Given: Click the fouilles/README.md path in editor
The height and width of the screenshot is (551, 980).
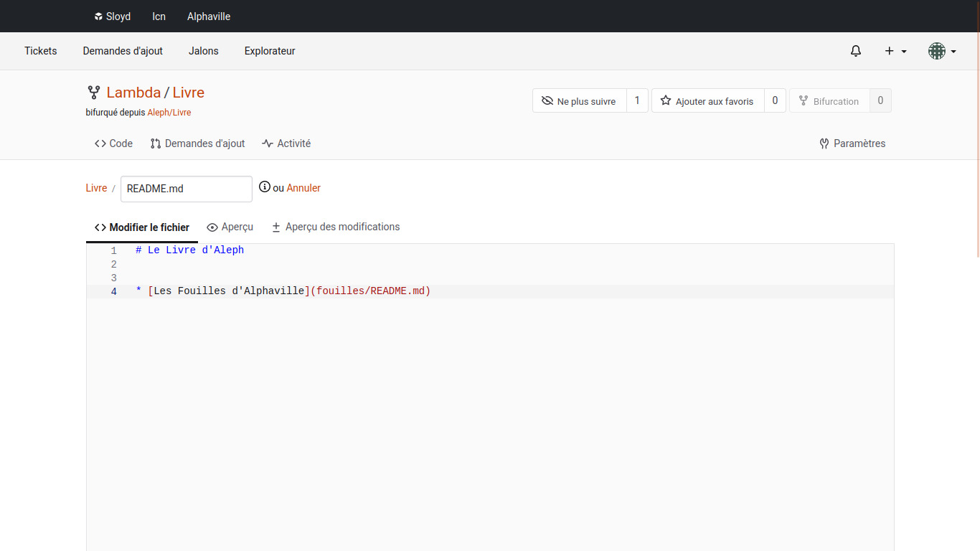Looking at the screenshot, I should pos(371,291).
